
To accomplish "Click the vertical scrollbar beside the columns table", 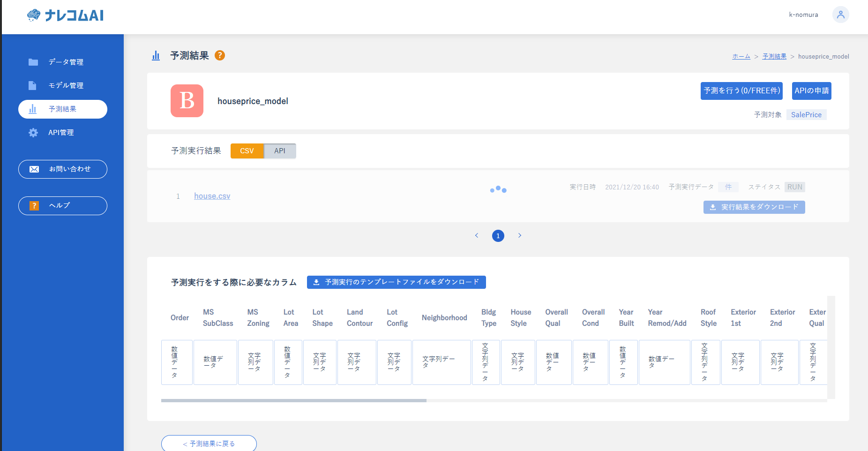I will pyautogui.click(x=831, y=347).
